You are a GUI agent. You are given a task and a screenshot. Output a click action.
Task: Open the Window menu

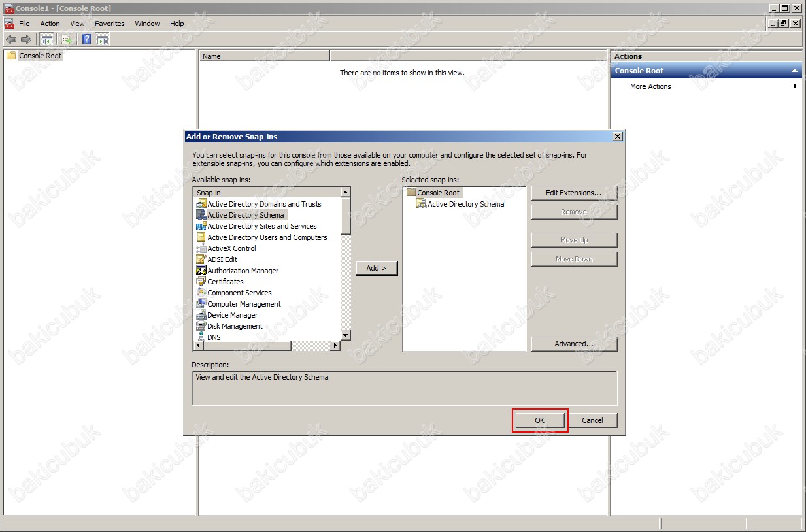(x=147, y=24)
